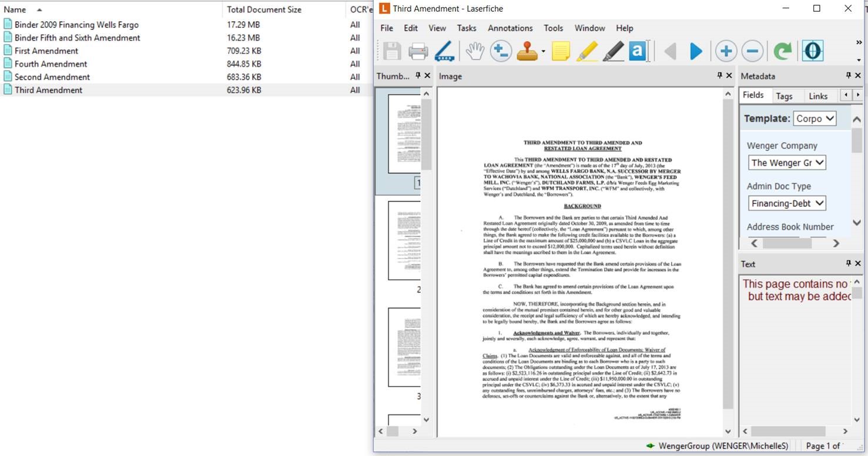Toggle the Text pane pin
868x456 pixels.
coord(849,264)
